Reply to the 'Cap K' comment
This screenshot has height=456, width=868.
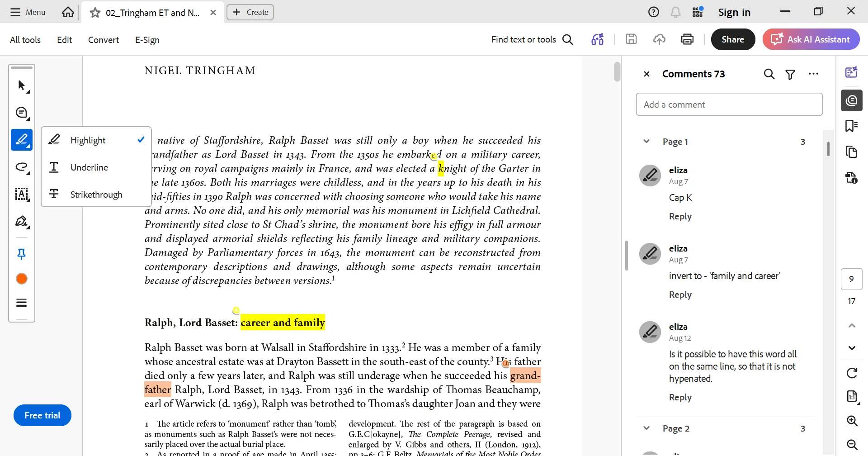(680, 216)
